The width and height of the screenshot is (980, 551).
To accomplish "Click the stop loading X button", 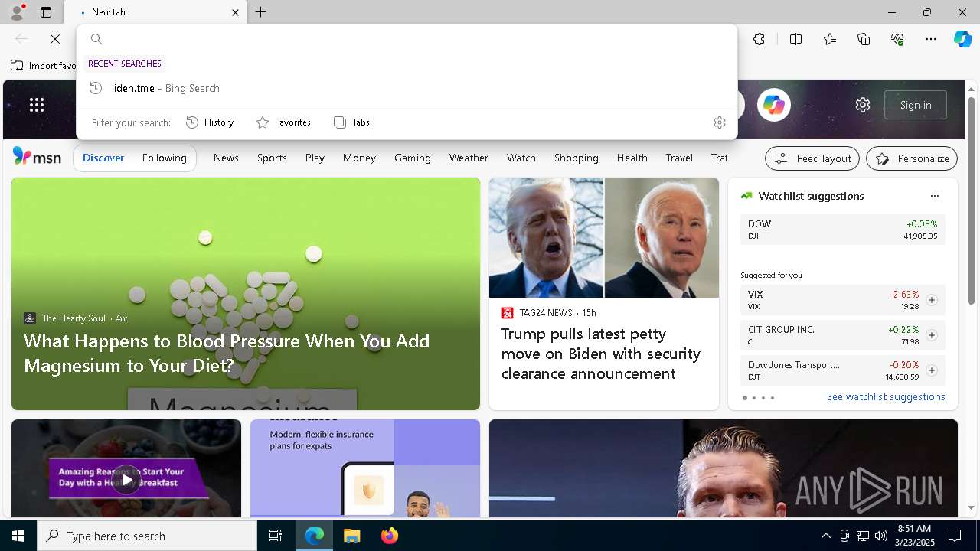I will pos(55,39).
